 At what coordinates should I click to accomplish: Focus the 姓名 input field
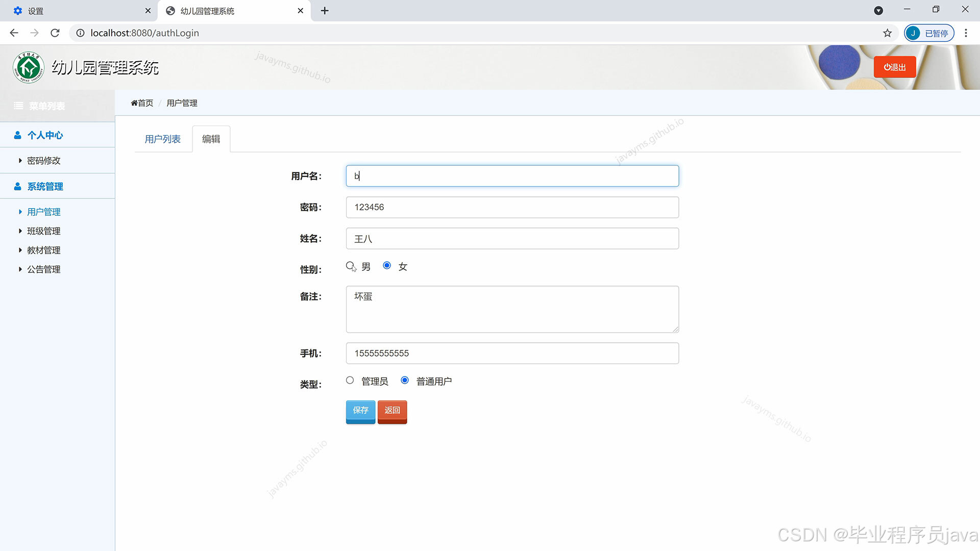click(512, 239)
